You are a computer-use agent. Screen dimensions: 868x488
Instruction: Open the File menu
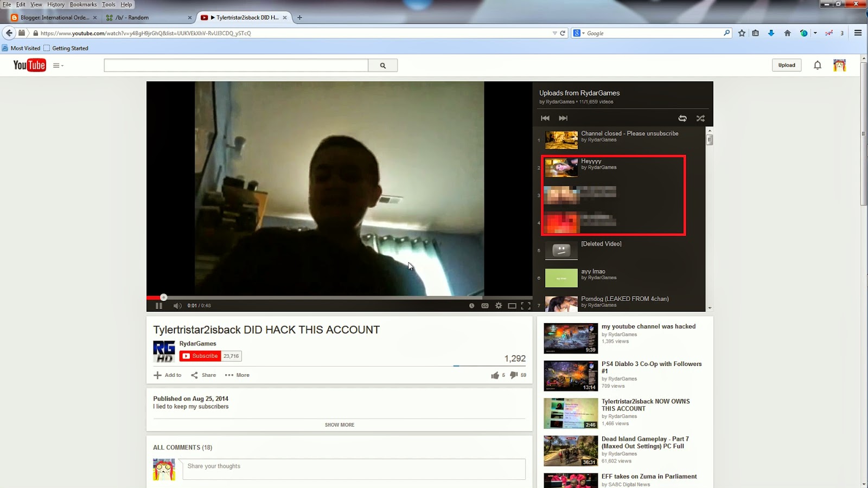coord(7,4)
